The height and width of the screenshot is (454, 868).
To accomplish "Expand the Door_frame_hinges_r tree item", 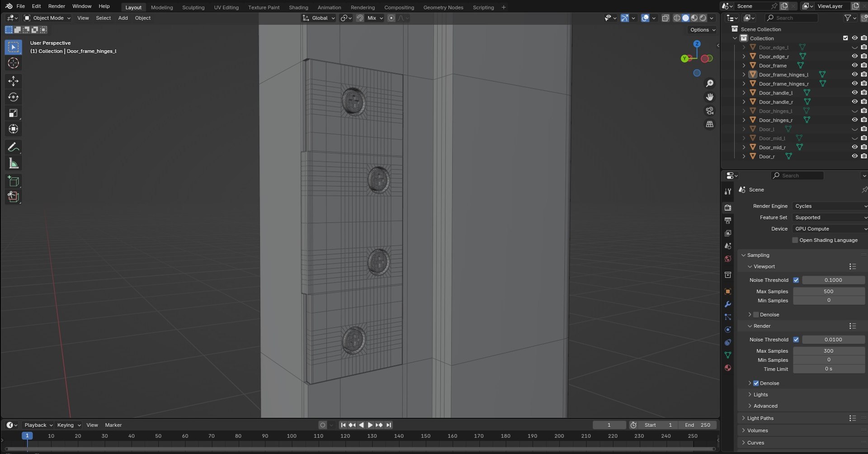I will coord(744,84).
